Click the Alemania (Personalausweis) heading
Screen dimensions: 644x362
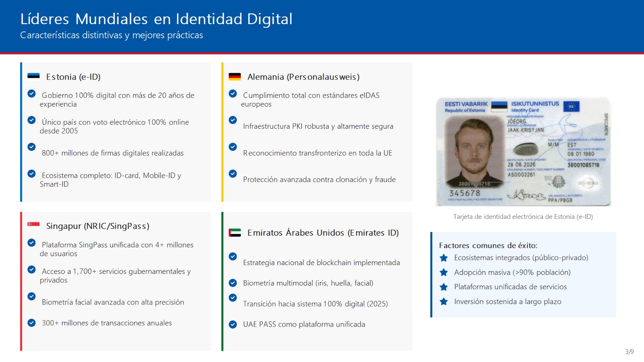(x=303, y=77)
